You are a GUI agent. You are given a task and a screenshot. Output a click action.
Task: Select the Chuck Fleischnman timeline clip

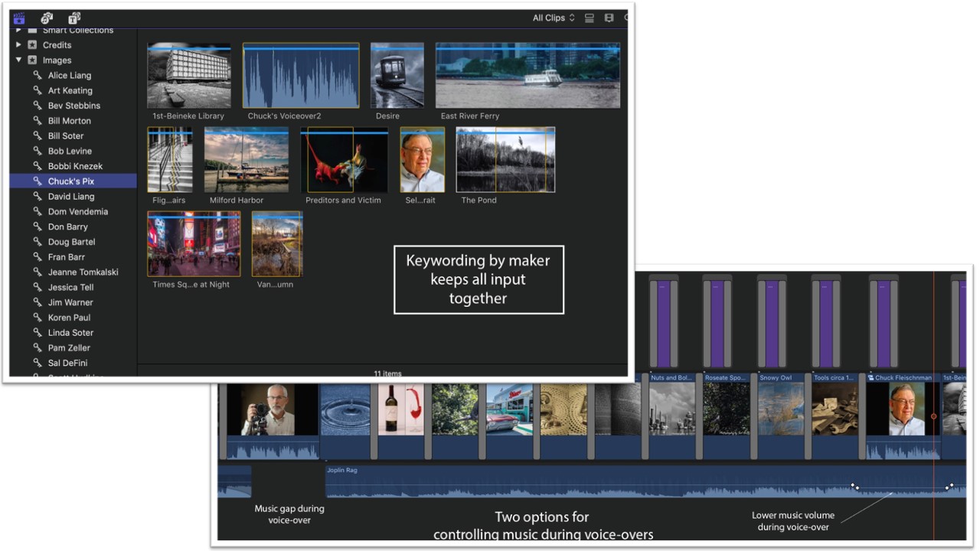click(x=903, y=416)
